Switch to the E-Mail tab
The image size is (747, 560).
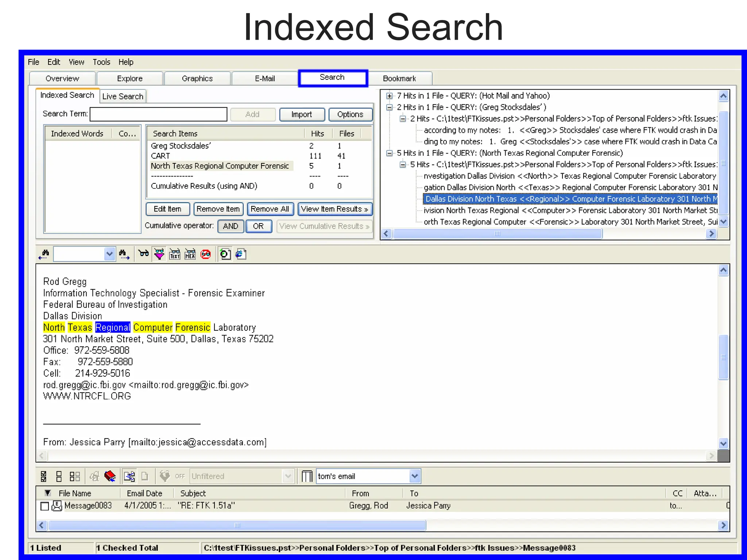(x=265, y=78)
